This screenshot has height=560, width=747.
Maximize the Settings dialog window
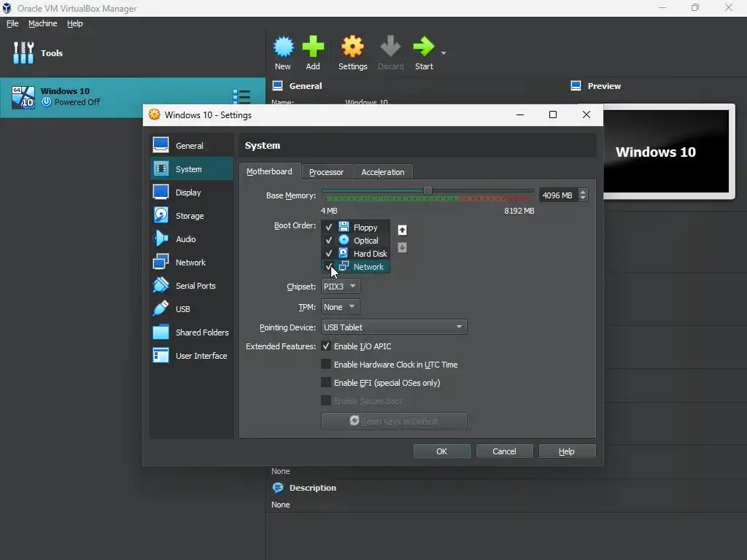pyautogui.click(x=553, y=114)
